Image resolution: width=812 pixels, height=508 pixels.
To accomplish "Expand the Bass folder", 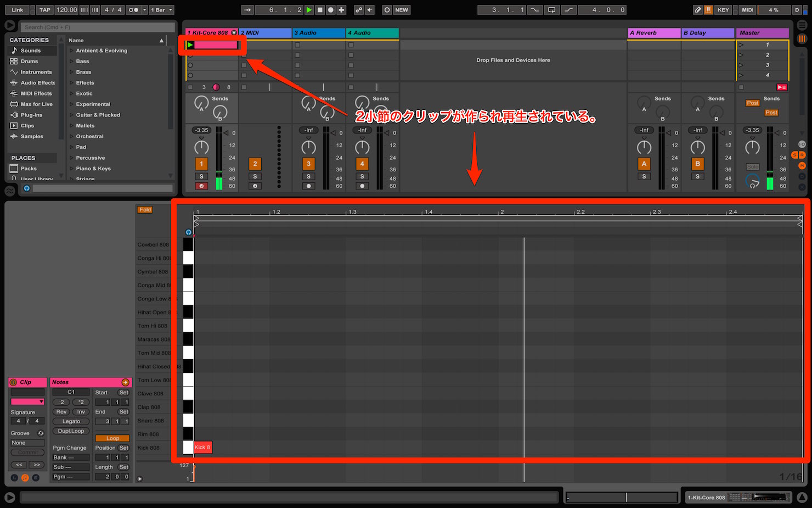I will (71, 62).
